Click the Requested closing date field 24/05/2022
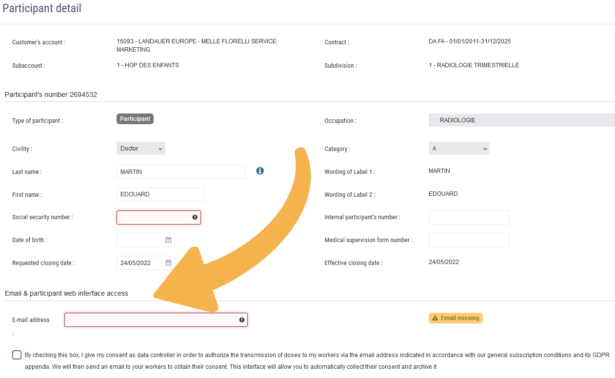This screenshot has width=615, height=378. 146,263
